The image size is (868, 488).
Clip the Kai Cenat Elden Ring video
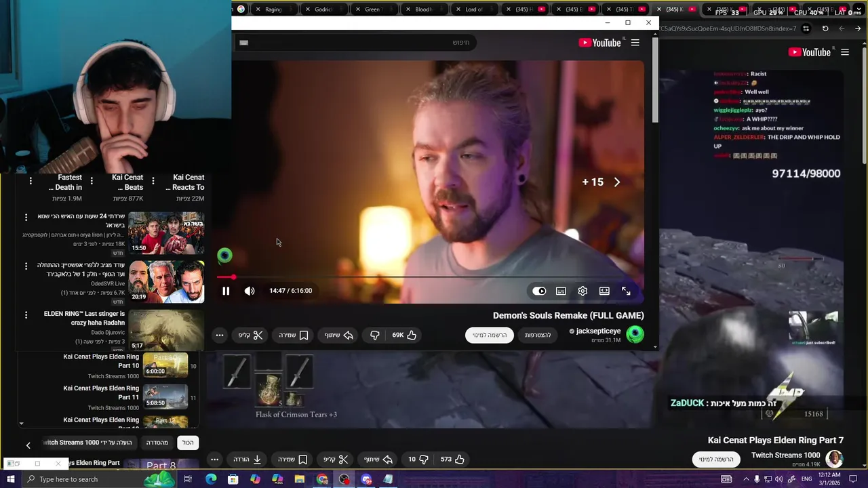coord(335,459)
